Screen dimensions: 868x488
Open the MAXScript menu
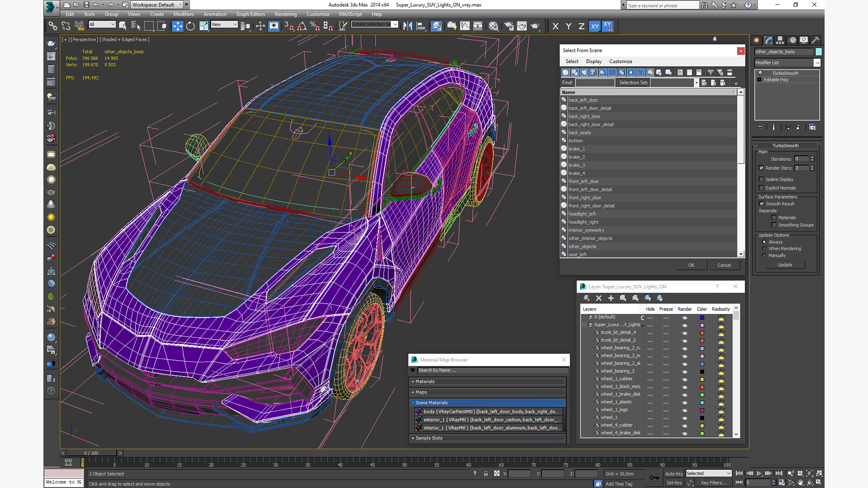[x=350, y=14]
